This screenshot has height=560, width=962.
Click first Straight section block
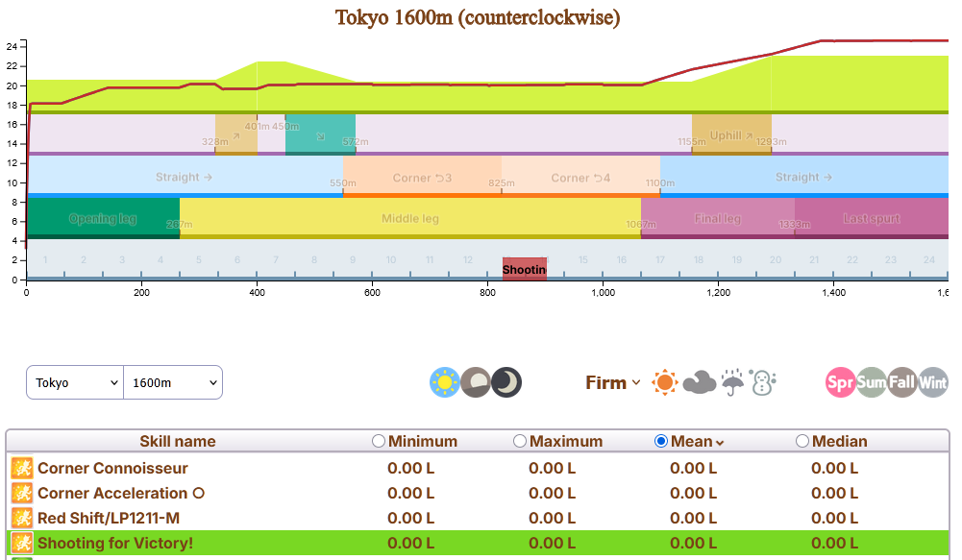coord(185,177)
